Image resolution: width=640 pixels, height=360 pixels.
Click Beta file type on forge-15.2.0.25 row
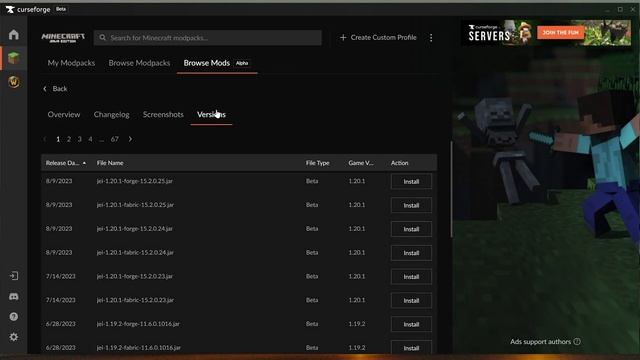[312, 181]
